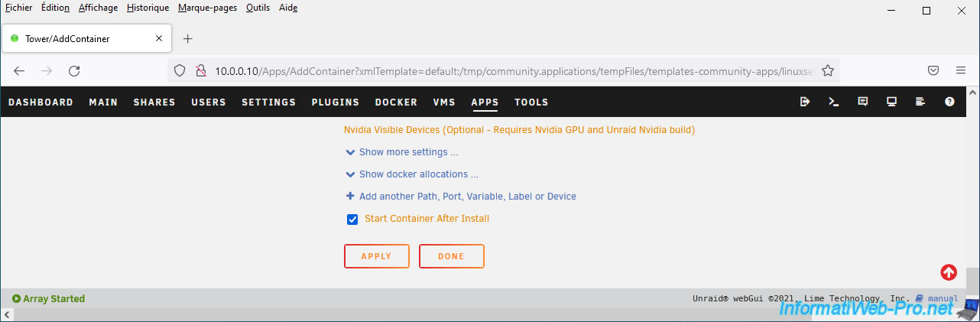The width and height of the screenshot is (980, 322).
Task: Click the feedback icon in Unraid header
Action: tap(863, 102)
